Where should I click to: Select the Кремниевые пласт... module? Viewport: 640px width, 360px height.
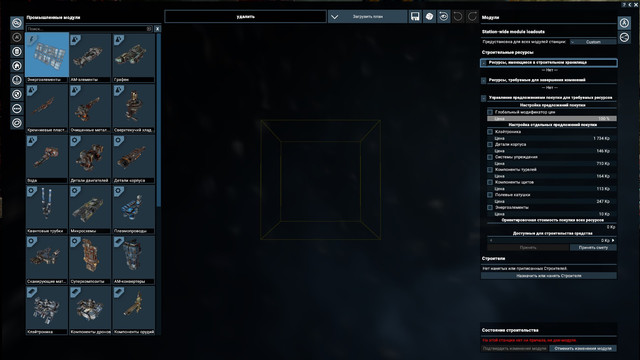[x=47, y=108]
